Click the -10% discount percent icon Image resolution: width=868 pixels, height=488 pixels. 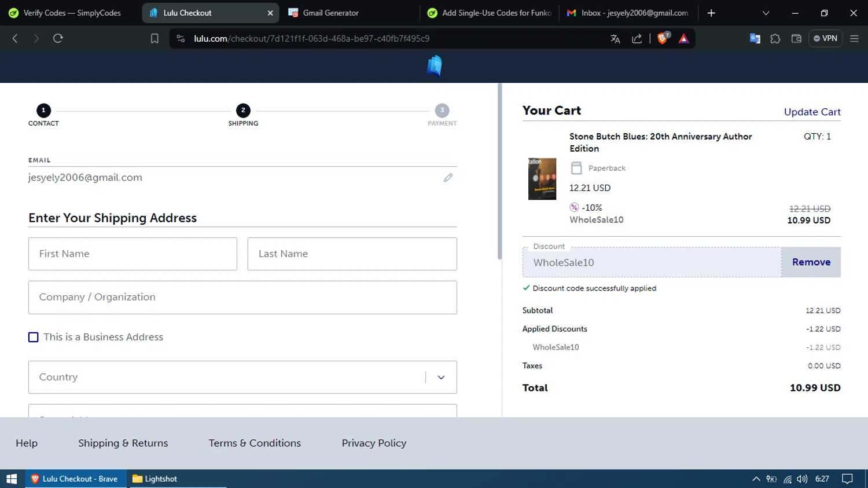pyautogui.click(x=574, y=207)
